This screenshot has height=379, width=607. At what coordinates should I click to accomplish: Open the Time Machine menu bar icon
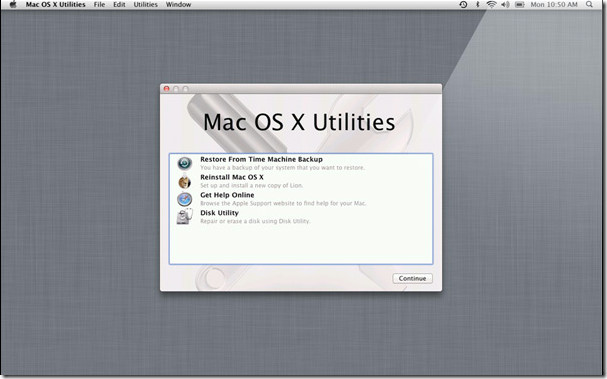pyautogui.click(x=463, y=4)
